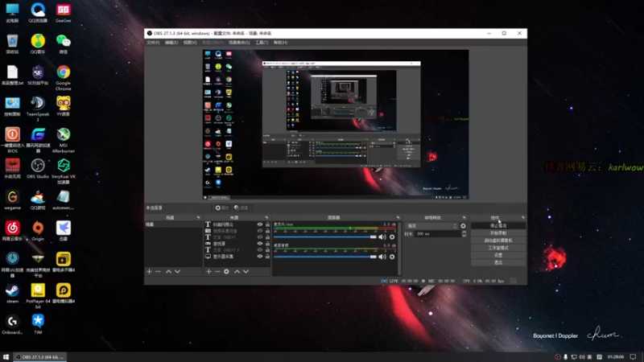Open desktop audio settings gear

(392, 257)
